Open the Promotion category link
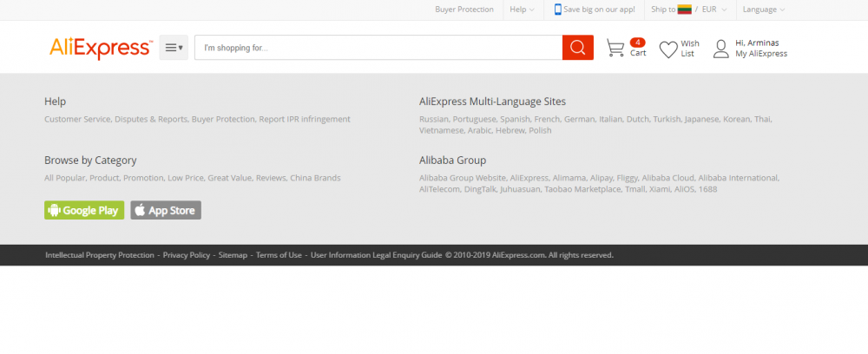Screen dimensions: 868x354 click(x=143, y=178)
